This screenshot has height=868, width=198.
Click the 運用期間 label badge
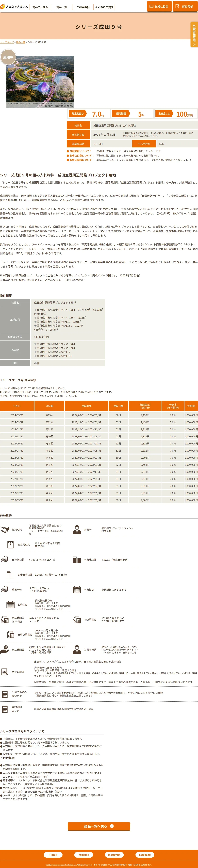click(121, 114)
